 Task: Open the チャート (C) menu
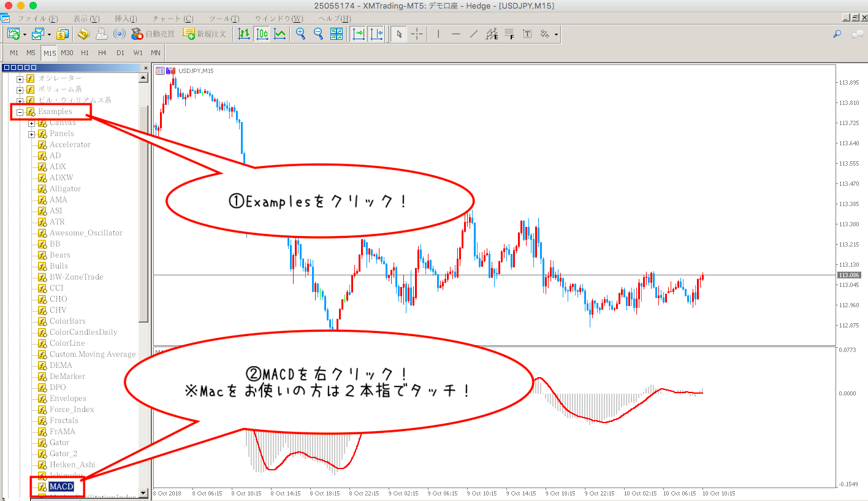(172, 19)
